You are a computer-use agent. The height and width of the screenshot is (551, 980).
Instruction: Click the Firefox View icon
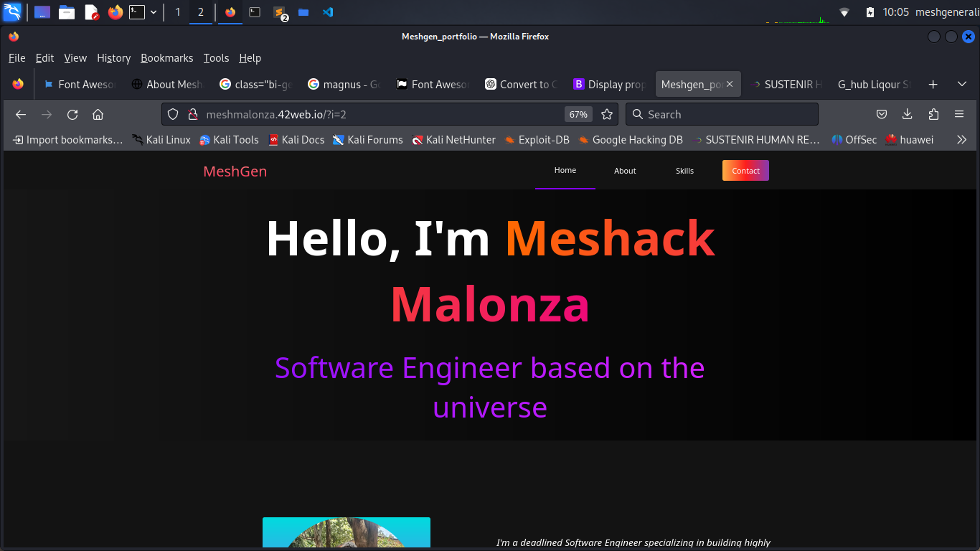[18, 84]
